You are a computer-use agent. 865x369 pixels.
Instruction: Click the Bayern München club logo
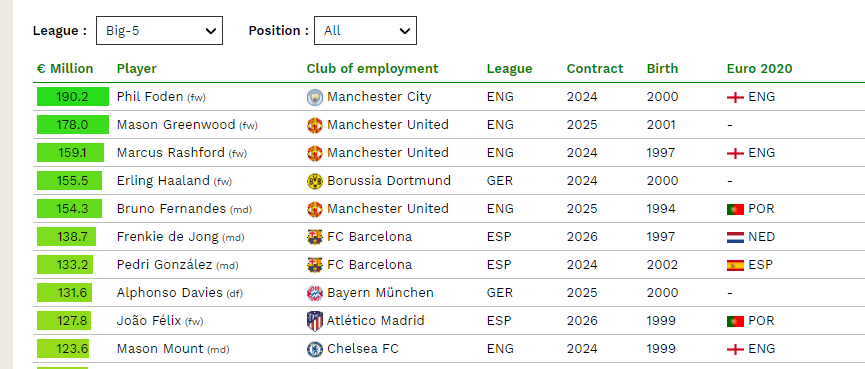pos(314,293)
